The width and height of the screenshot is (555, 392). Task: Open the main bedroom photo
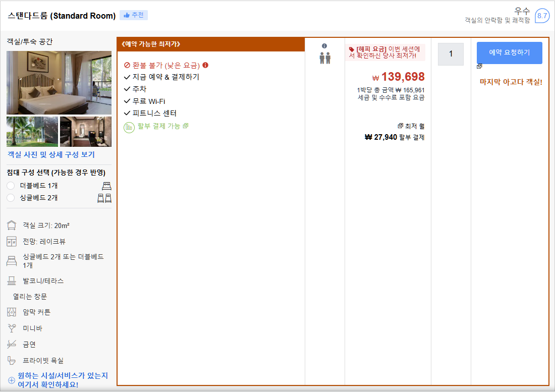pyautogui.click(x=59, y=83)
